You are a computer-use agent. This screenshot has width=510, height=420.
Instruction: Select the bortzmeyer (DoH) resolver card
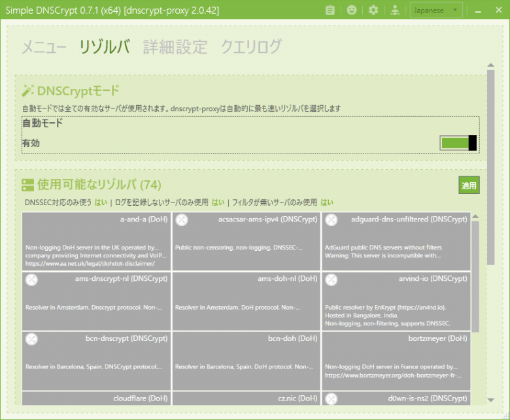coord(396,361)
